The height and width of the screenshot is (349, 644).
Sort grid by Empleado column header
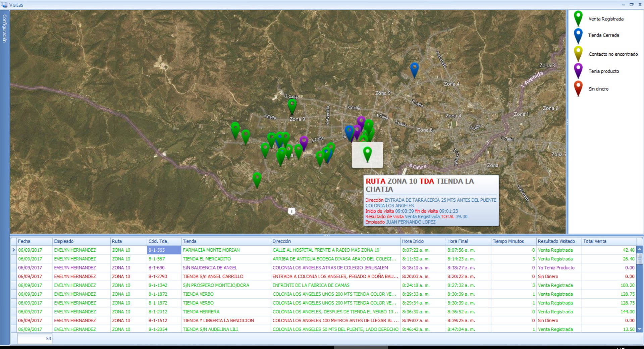(64, 241)
